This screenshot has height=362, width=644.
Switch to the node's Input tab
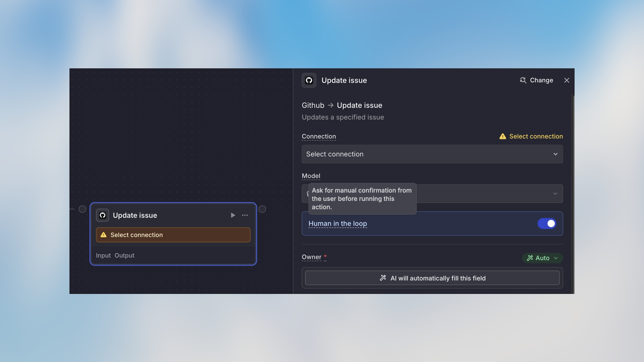coord(103,255)
